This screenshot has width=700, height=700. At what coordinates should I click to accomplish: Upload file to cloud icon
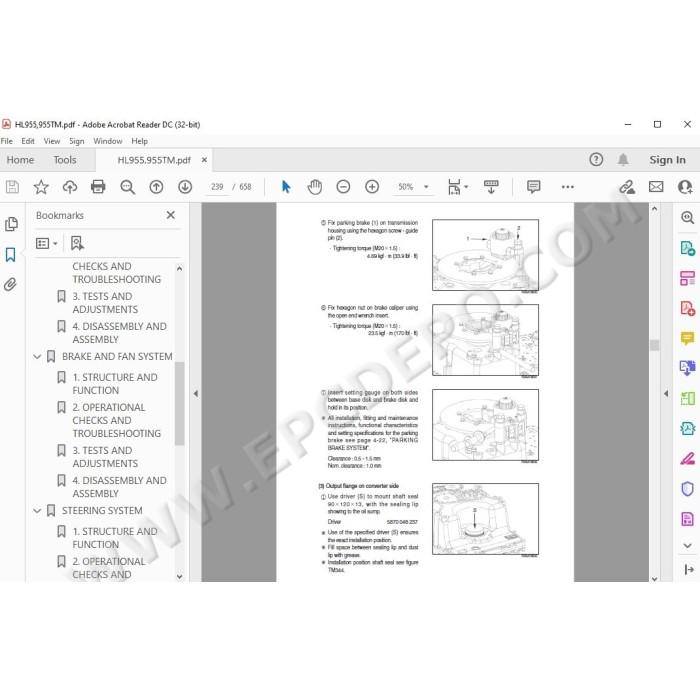click(70, 187)
